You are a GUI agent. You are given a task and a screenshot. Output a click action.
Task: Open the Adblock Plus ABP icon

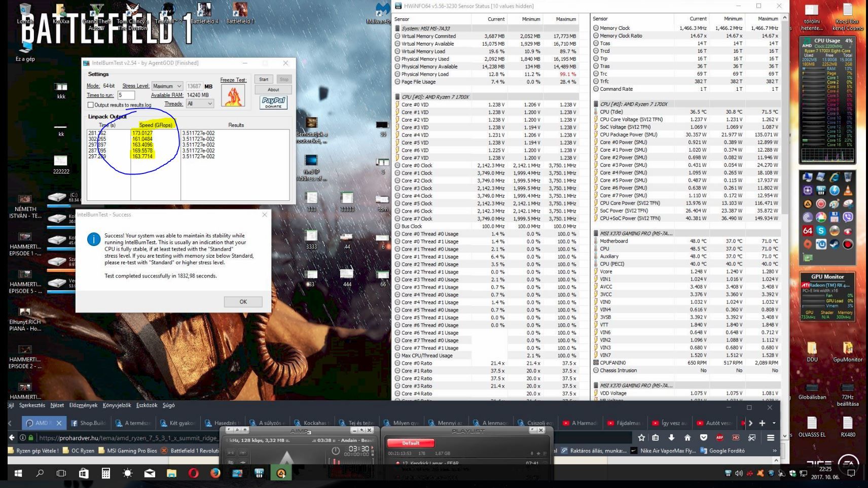coord(719,437)
